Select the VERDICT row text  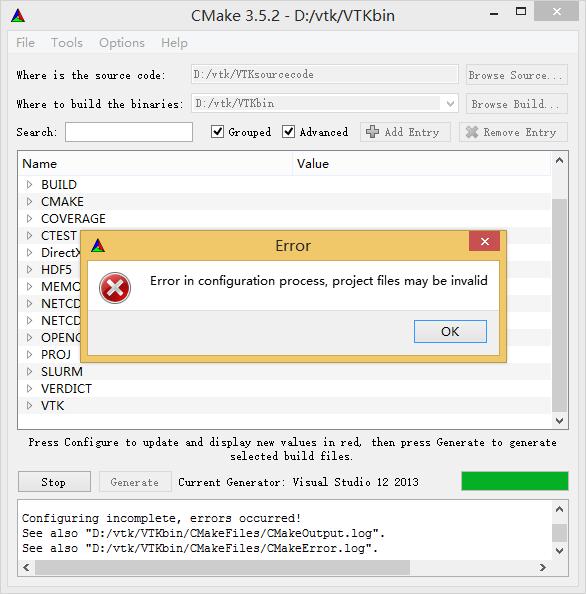[66, 389]
